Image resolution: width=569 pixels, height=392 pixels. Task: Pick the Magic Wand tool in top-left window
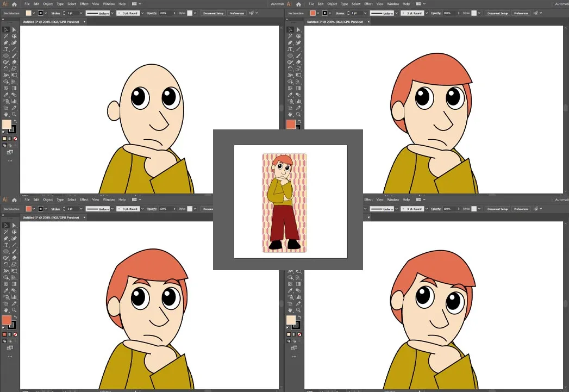coord(6,36)
